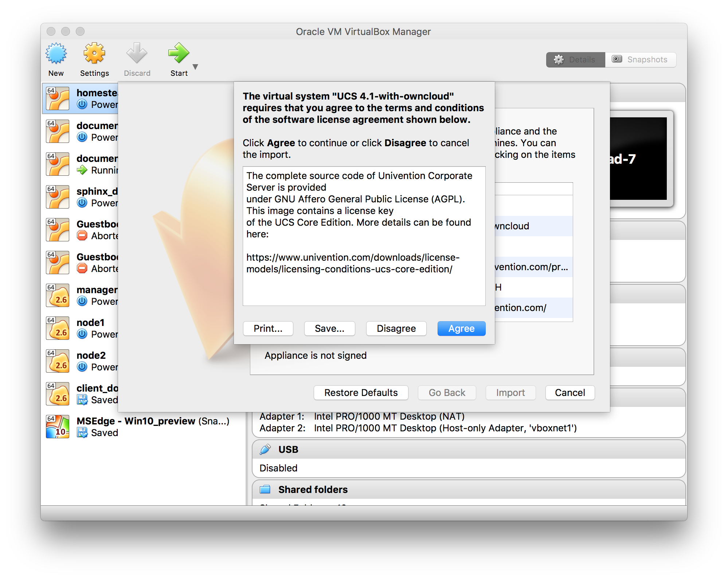
Task: Click the saved snapshot icon on client_do VM
Action: point(82,400)
